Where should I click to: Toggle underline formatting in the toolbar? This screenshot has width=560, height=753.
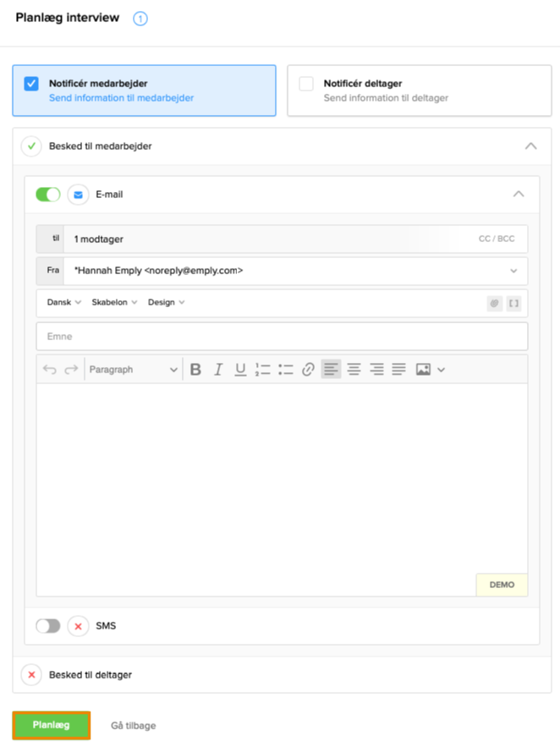click(x=240, y=370)
